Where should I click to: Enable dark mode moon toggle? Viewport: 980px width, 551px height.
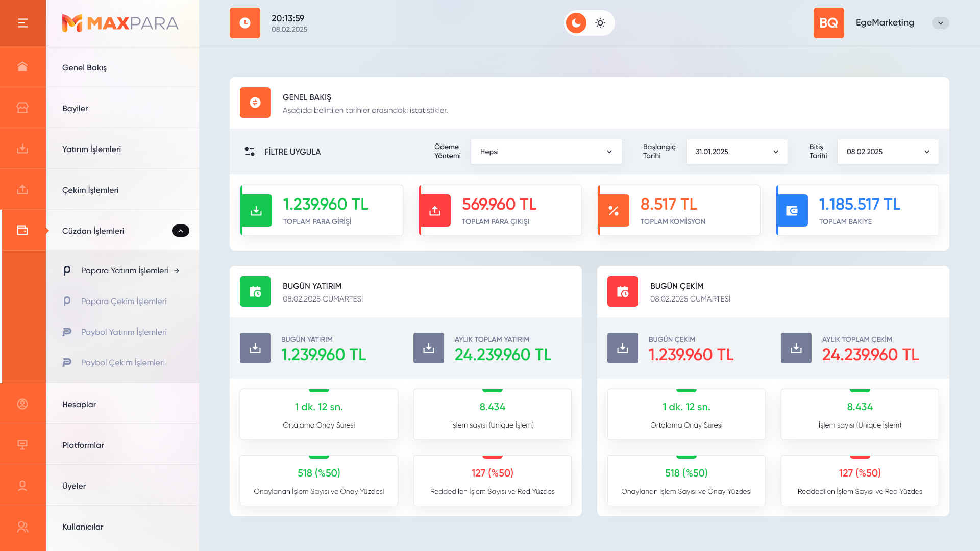point(576,23)
